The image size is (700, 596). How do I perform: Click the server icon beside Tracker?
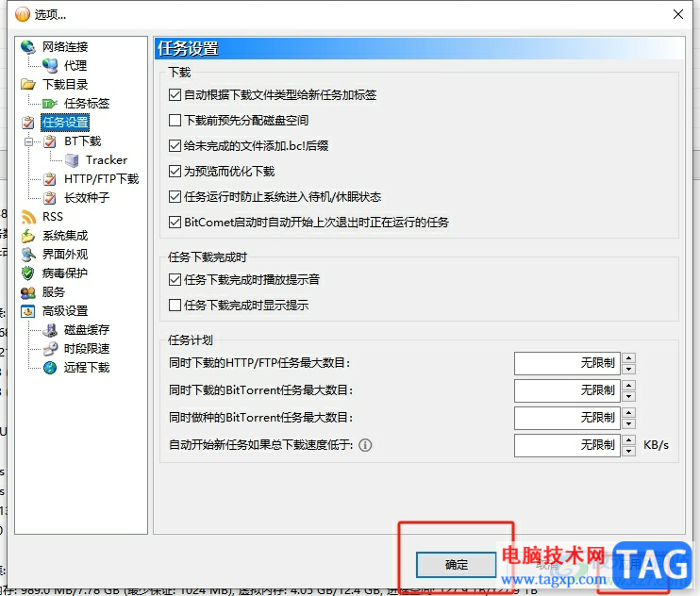(72, 160)
